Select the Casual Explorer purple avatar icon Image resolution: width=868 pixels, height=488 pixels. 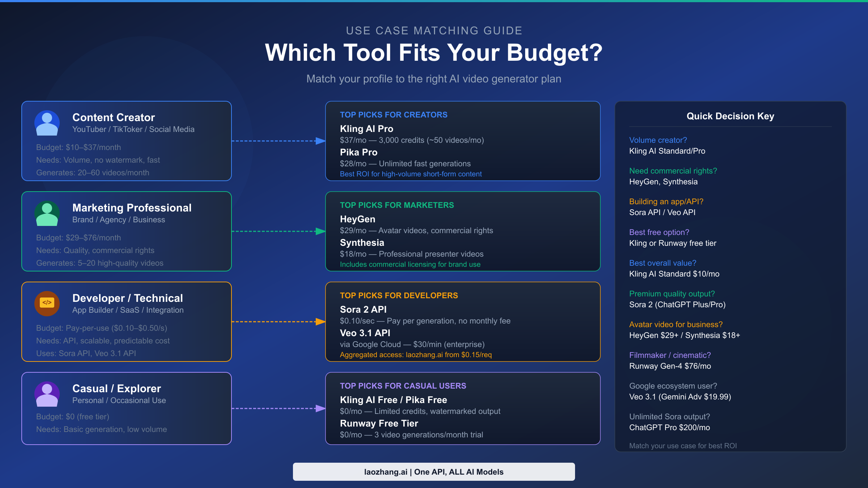coord(47,394)
